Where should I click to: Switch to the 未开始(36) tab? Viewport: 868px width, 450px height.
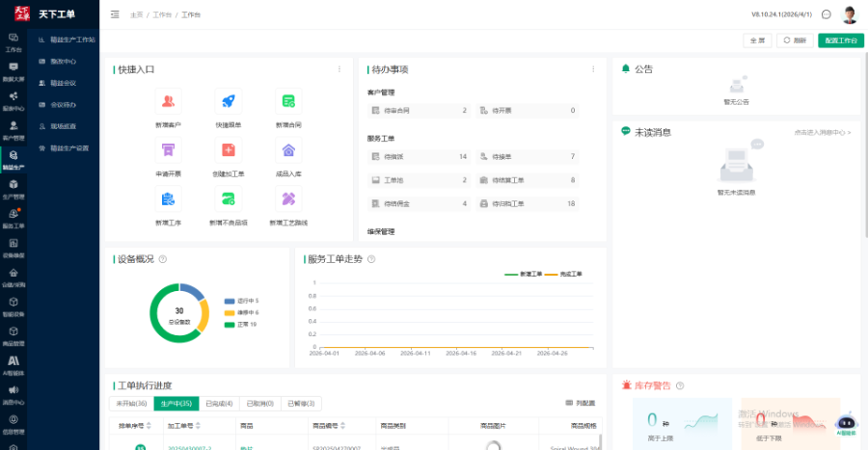[131, 404]
